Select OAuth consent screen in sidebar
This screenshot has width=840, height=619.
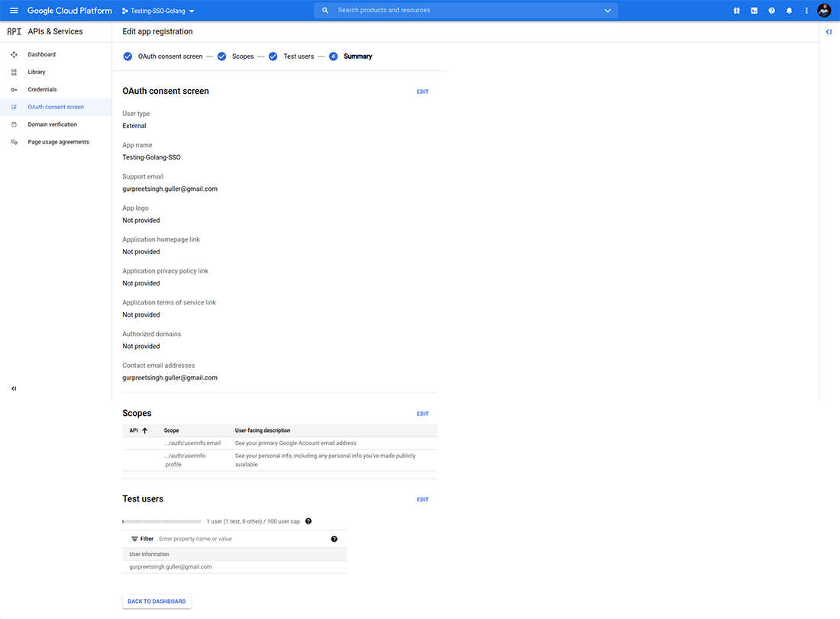pyautogui.click(x=56, y=107)
